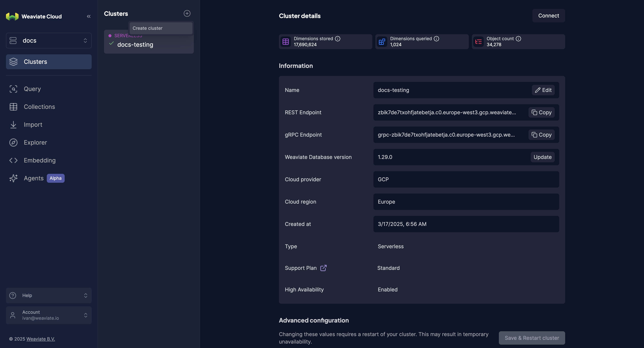Show Object count info tooltip icon
The width and height of the screenshot is (644, 348).
[x=519, y=39]
